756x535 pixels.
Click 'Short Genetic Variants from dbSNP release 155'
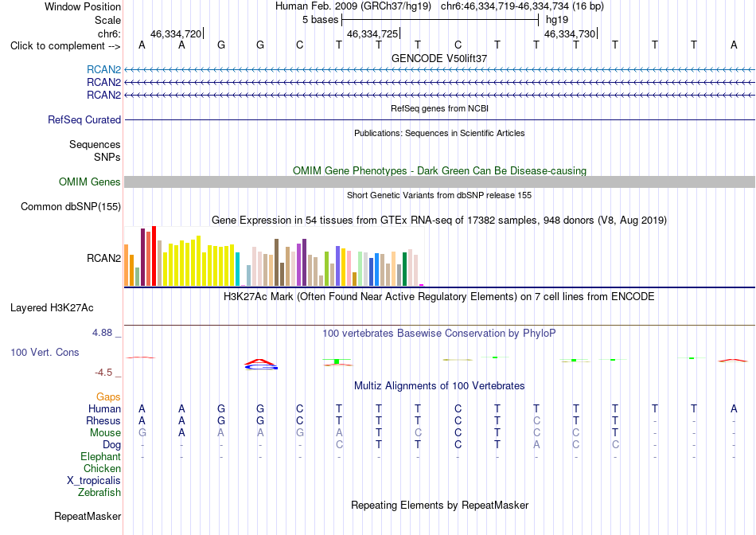coord(439,195)
